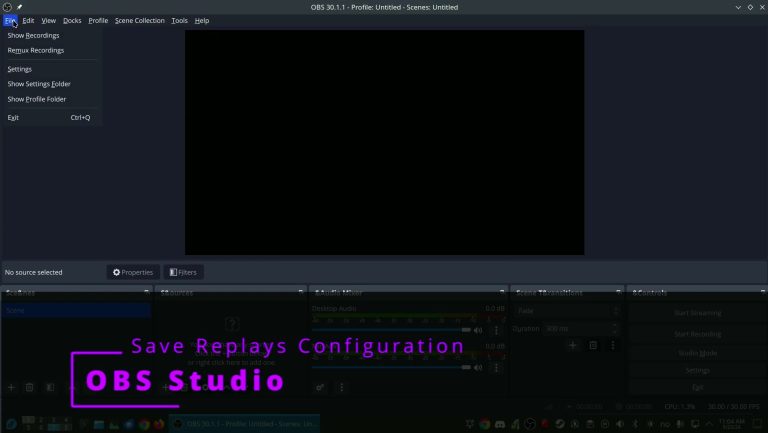Open the Tools menu

(179, 21)
